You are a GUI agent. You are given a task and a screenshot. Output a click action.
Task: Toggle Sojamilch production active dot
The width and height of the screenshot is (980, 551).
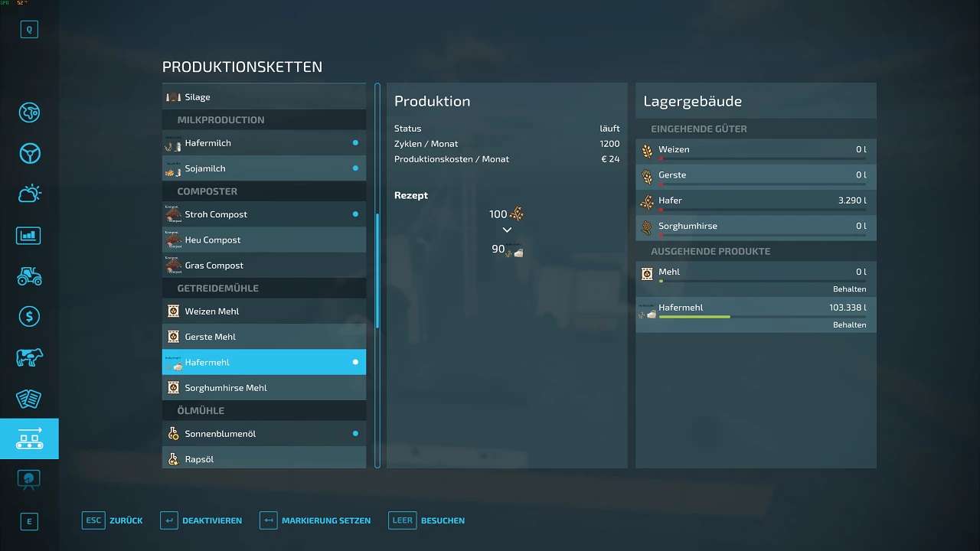pos(355,168)
